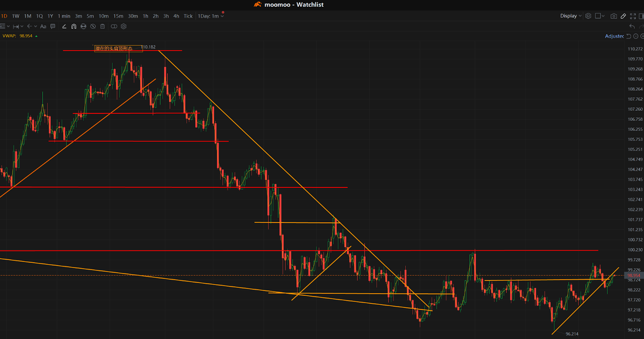The image size is (644, 339).
Task: Select the 2h interval
Action: [x=155, y=16]
